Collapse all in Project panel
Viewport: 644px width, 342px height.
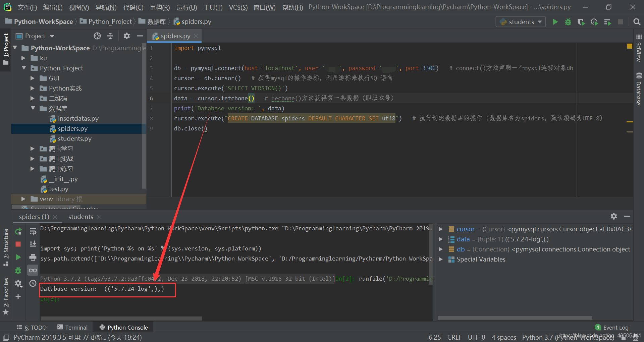[110, 36]
